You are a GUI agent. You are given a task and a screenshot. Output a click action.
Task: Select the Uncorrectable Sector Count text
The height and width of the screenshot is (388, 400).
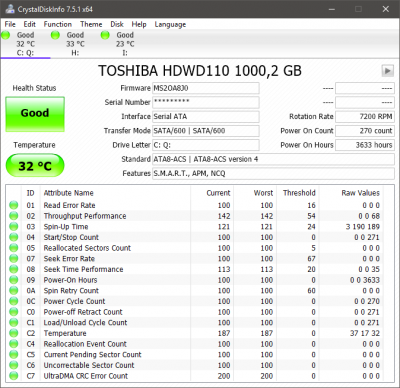click(x=89, y=365)
